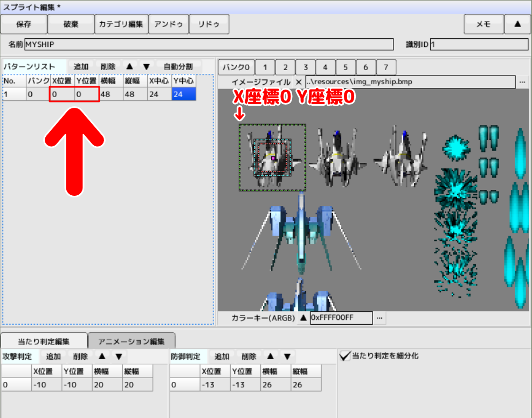Click the color key value field 0xFFFF00FF

pyautogui.click(x=340, y=318)
